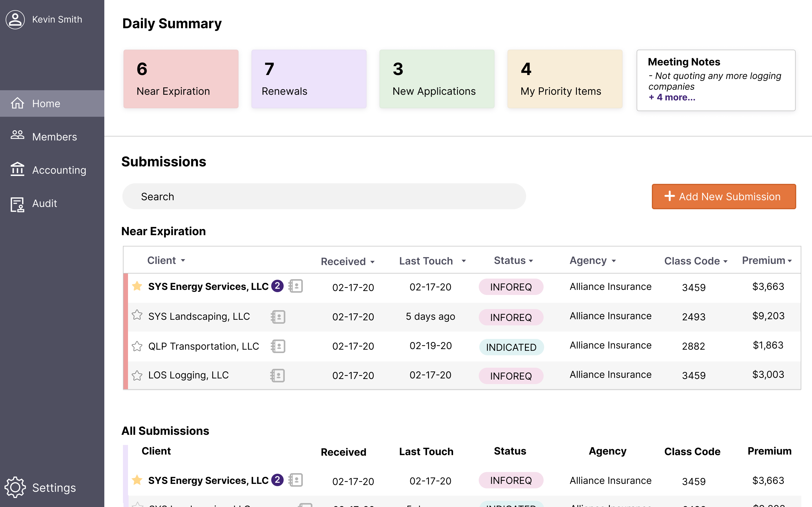
Task: Click notification badge 2 on SYS Energy Services
Action: pyautogui.click(x=277, y=286)
